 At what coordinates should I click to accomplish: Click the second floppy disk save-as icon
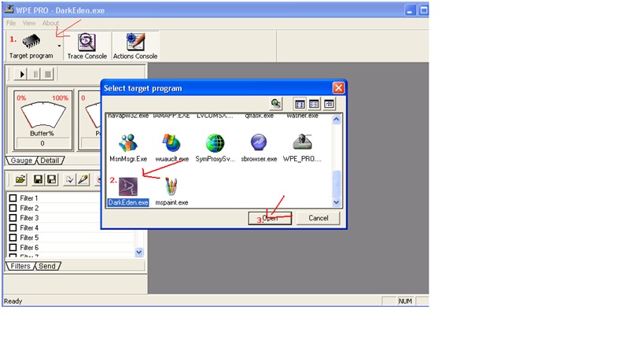[x=51, y=179]
